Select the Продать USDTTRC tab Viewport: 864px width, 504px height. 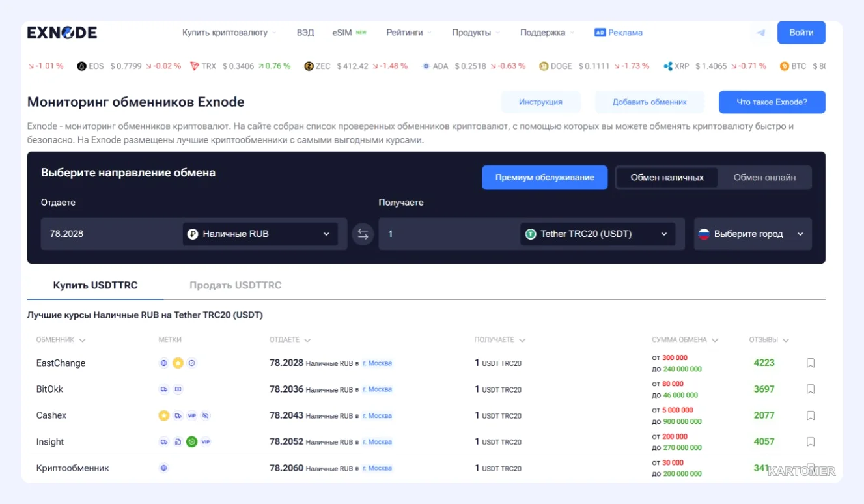236,285
